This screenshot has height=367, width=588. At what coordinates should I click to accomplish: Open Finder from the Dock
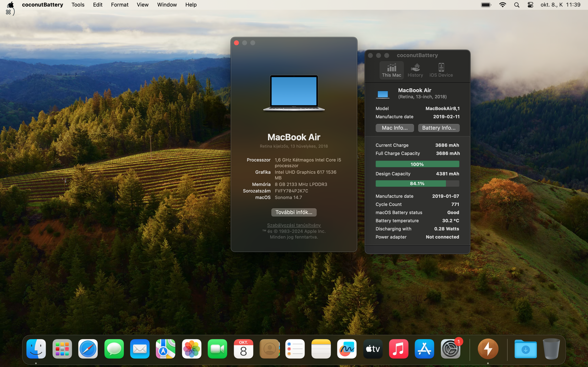click(36, 348)
